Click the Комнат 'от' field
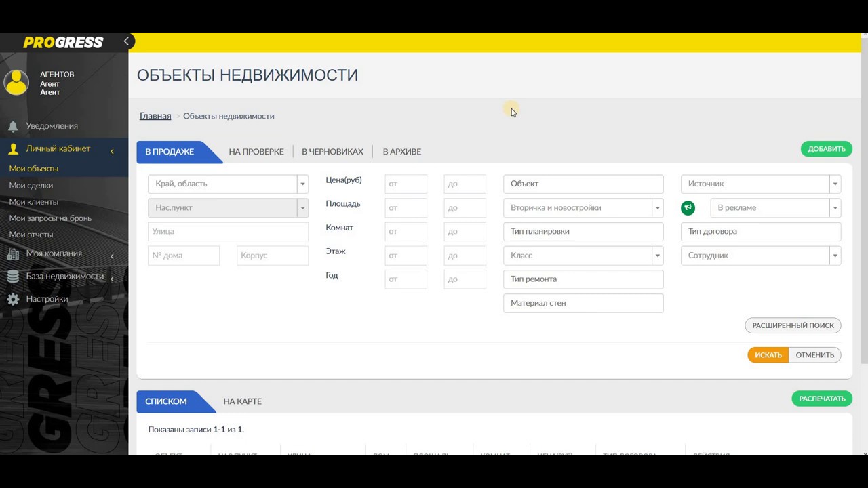Image resolution: width=868 pixels, height=488 pixels. coord(406,231)
